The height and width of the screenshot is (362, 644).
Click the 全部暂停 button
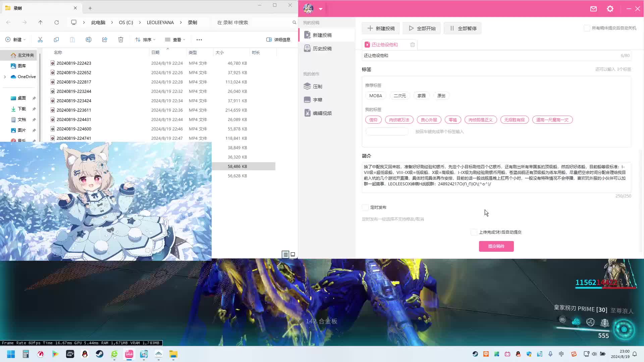click(463, 28)
